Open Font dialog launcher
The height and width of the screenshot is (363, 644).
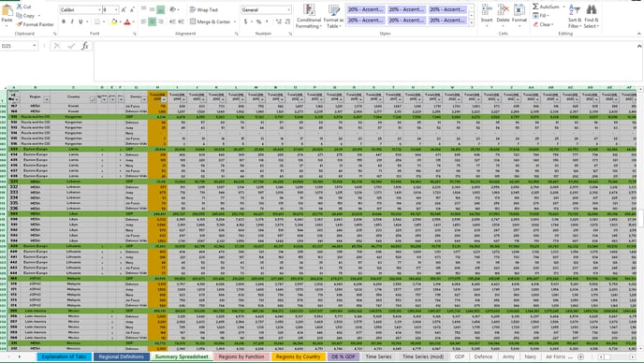(135, 34)
